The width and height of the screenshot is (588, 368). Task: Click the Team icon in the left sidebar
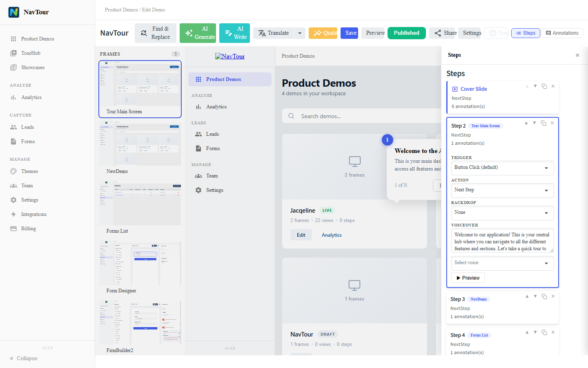click(x=13, y=186)
